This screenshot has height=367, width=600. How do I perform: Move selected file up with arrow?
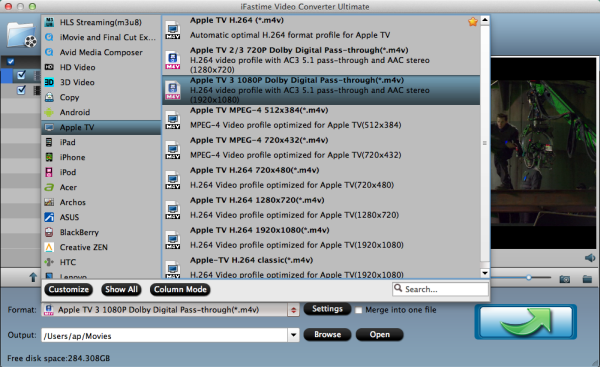click(33, 277)
